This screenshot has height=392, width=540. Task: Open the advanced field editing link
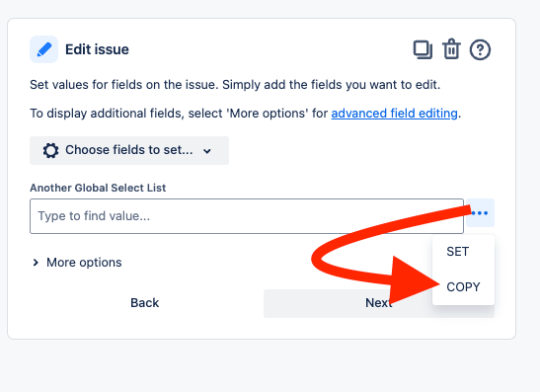click(x=394, y=114)
